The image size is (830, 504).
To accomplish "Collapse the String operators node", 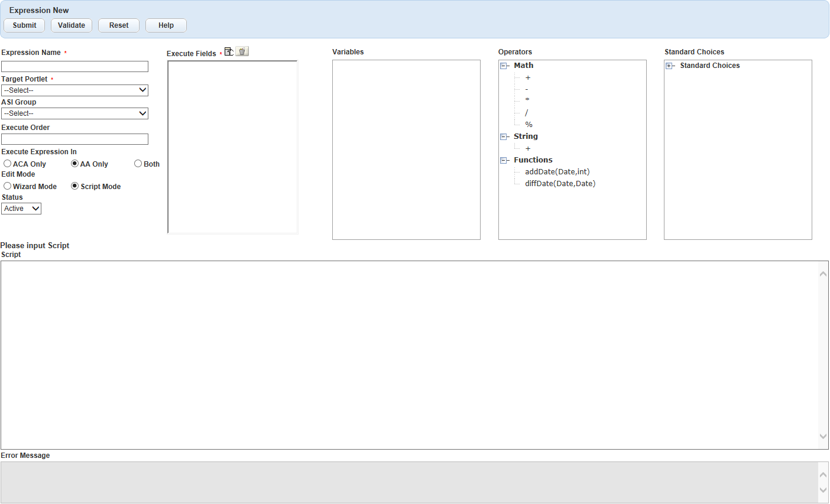I will coord(504,137).
